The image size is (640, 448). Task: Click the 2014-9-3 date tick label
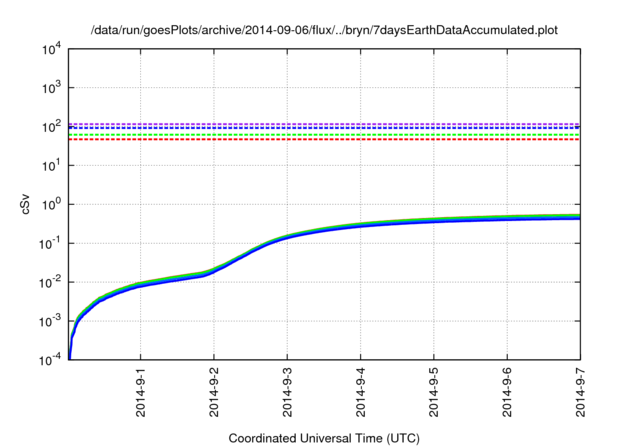pyautogui.click(x=287, y=392)
